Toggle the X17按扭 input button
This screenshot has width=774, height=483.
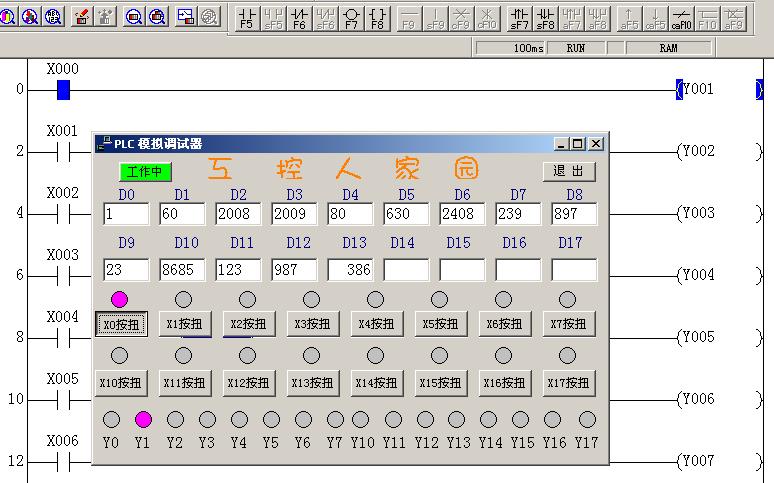[x=568, y=382]
